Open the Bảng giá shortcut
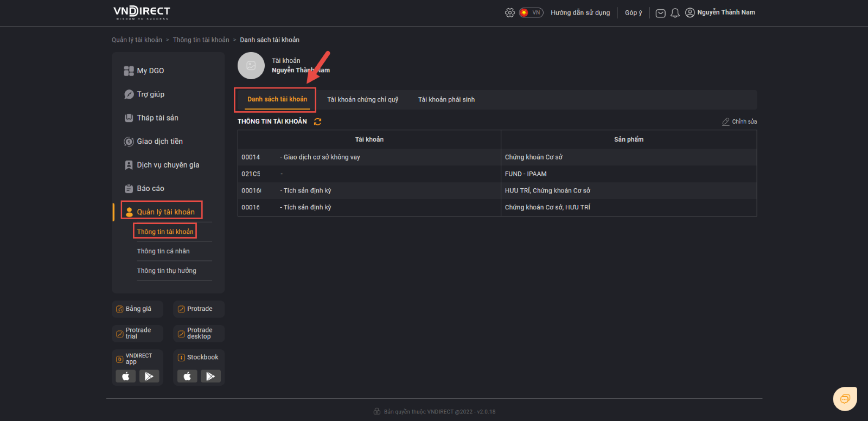 tap(138, 309)
